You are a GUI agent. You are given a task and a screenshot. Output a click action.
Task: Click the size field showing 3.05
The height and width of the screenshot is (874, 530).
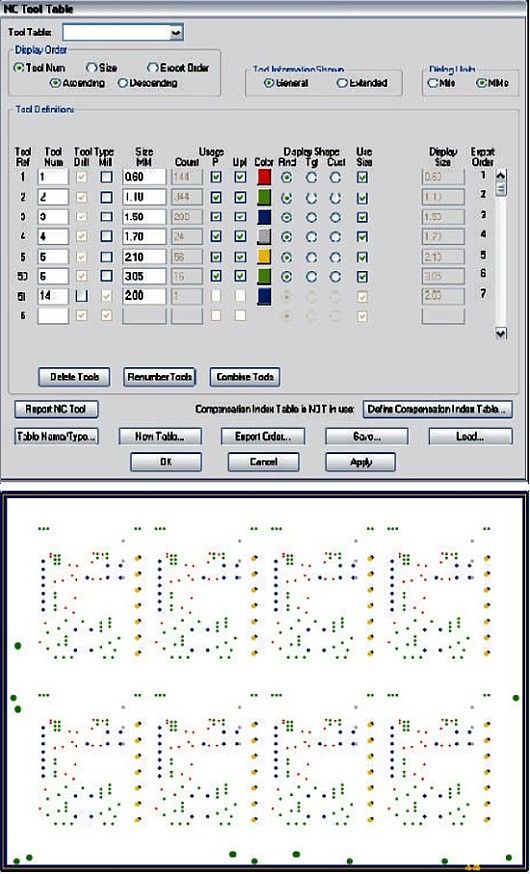[x=144, y=276]
